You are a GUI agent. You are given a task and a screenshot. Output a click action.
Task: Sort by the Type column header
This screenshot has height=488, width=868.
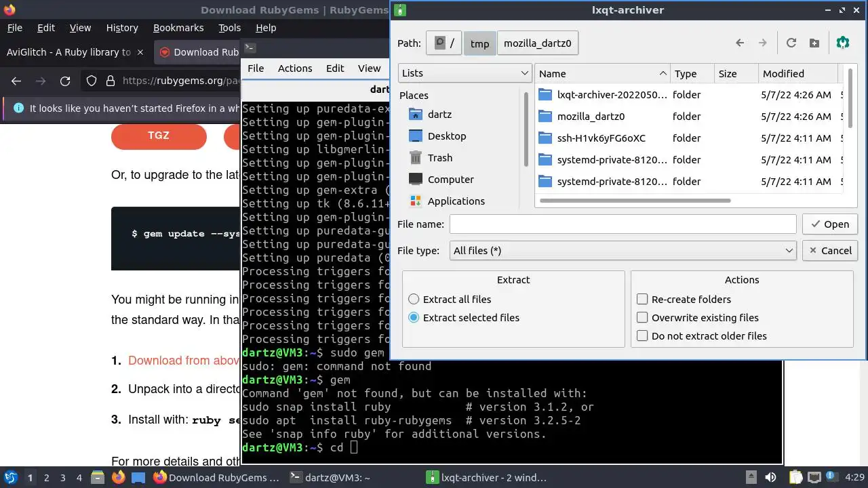click(692, 74)
